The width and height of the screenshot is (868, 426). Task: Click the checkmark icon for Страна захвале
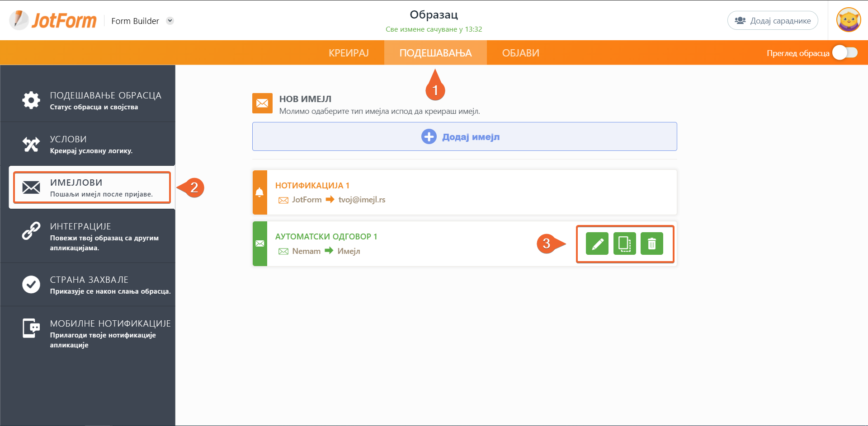[x=31, y=285]
